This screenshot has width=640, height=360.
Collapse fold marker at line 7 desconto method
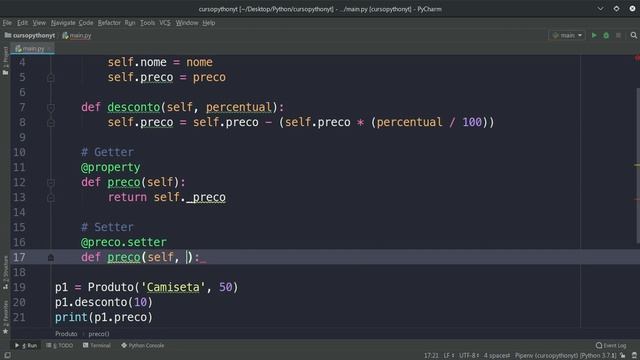(51, 108)
